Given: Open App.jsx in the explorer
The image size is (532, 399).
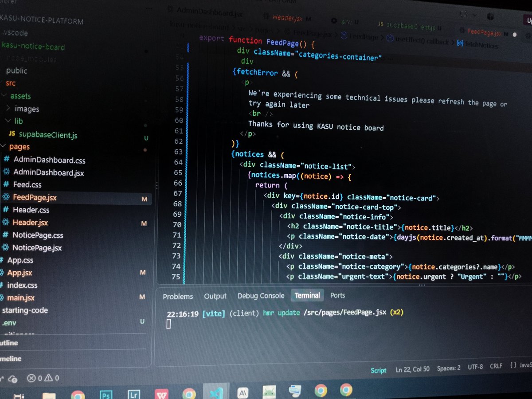Looking at the screenshot, I should [x=20, y=273].
